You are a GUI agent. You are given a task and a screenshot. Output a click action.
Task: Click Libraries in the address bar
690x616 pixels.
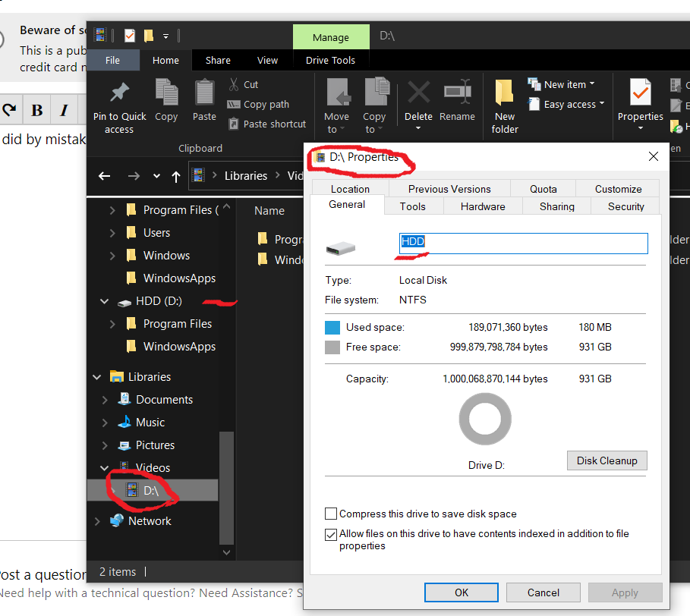click(x=245, y=176)
